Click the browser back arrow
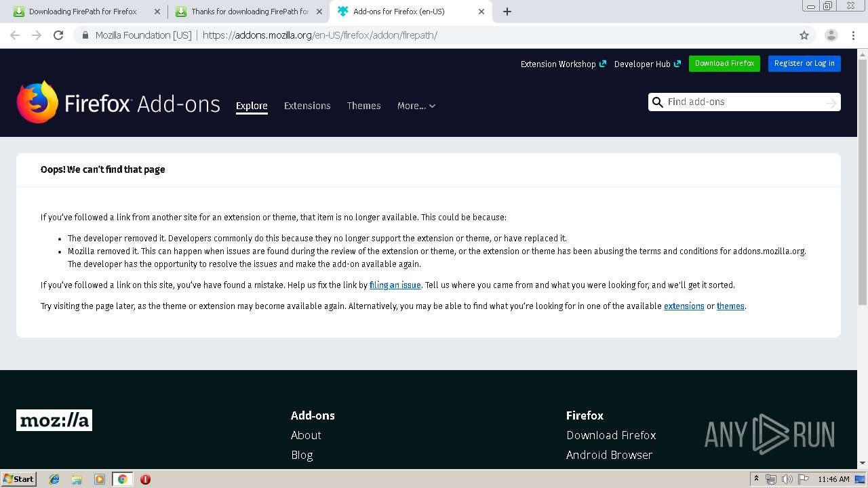This screenshot has height=488, width=868. (15, 35)
